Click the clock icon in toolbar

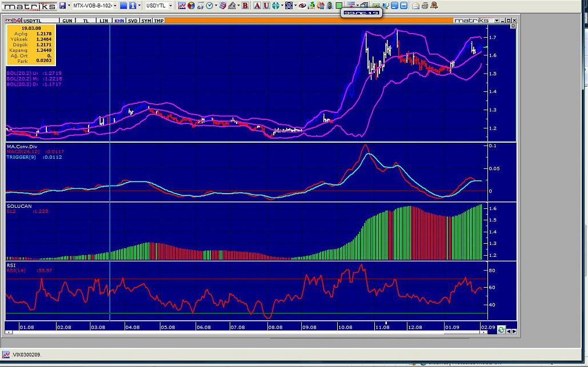(x=209, y=6)
